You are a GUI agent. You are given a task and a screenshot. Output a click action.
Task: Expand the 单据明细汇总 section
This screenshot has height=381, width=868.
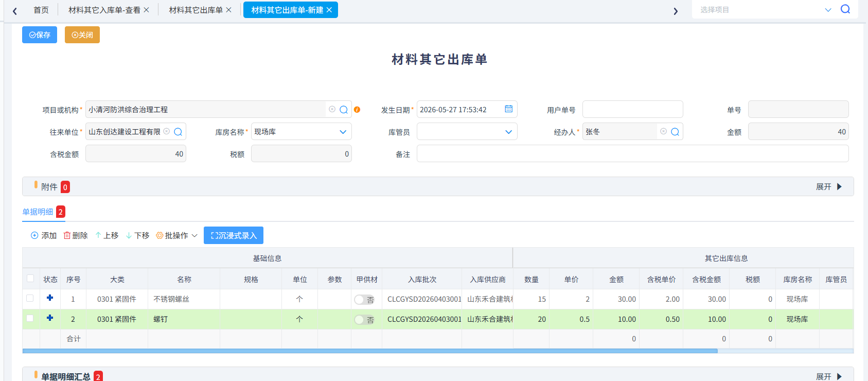point(829,376)
